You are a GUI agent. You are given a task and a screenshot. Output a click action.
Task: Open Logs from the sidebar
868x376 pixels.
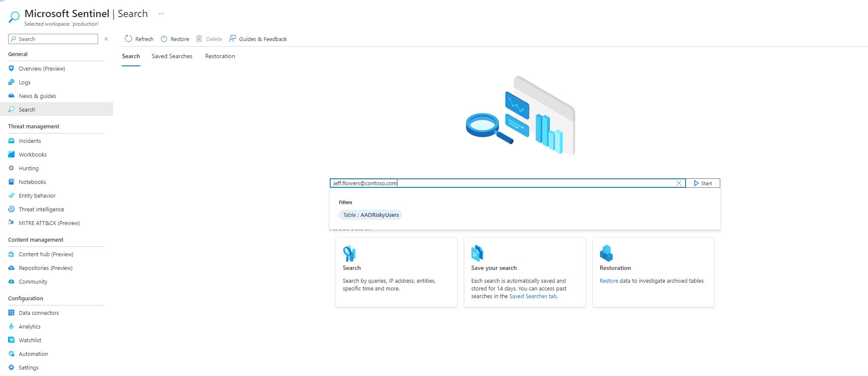point(24,82)
